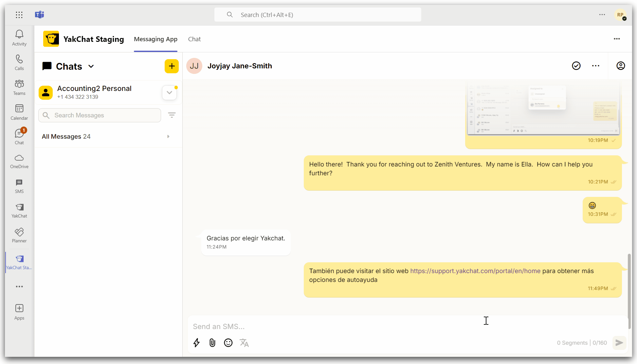Open the sent screenshot image thumbnail
637x364 pixels.
(x=543, y=109)
